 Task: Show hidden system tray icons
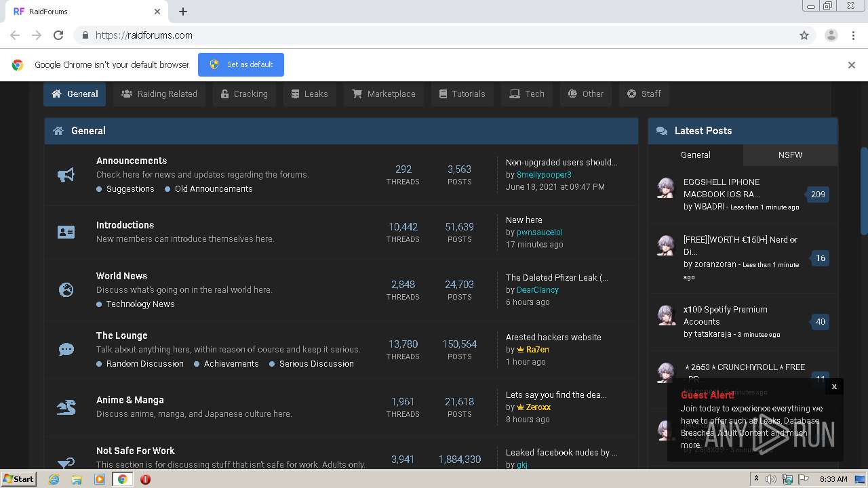point(756,479)
